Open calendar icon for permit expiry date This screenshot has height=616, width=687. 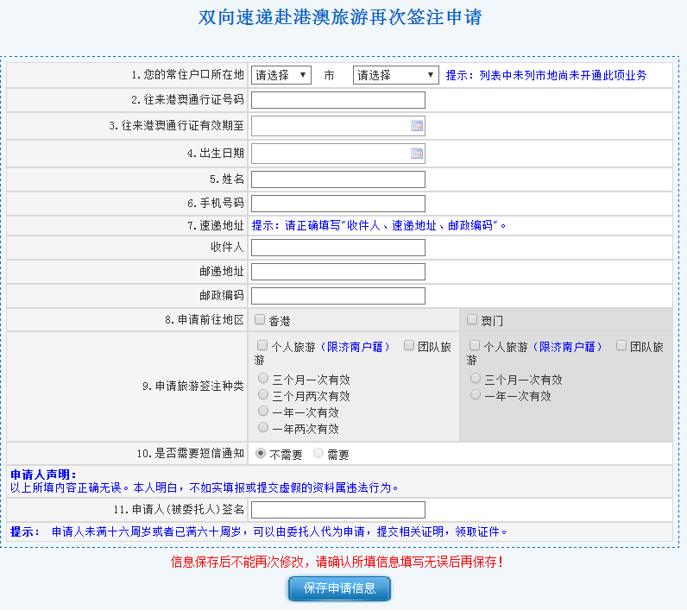(417, 126)
